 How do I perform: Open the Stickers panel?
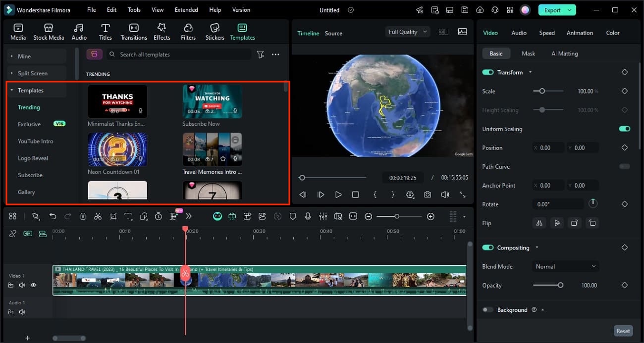point(215,31)
